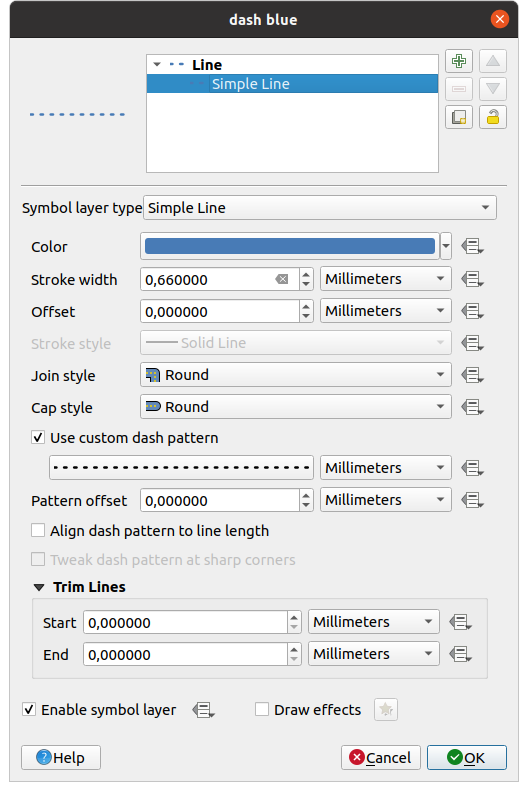Check the Draw effects checkbox

pyautogui.click(x=262, y=710)
